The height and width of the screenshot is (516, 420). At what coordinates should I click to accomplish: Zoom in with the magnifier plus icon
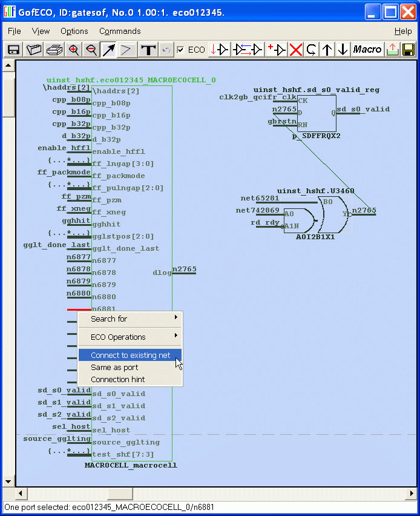pos(74,50)
